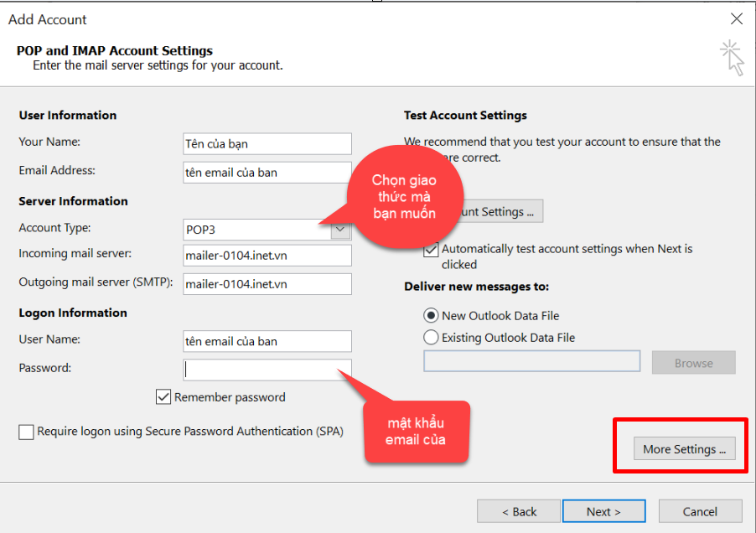Image resolution: width=756 pixels, height=533 pixels.
Task: Click the Browse button
Action: pyautogui.click(x=693, y=363)
